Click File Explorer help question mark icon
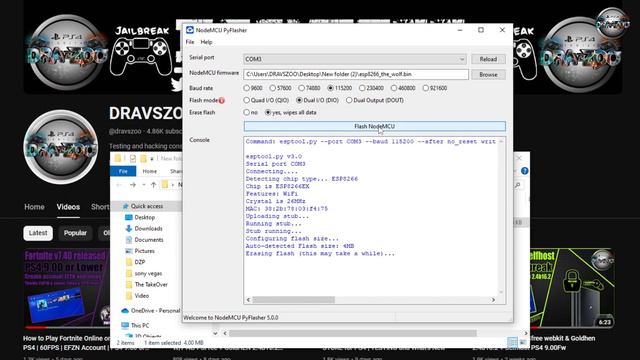 (x=524, y=171)
